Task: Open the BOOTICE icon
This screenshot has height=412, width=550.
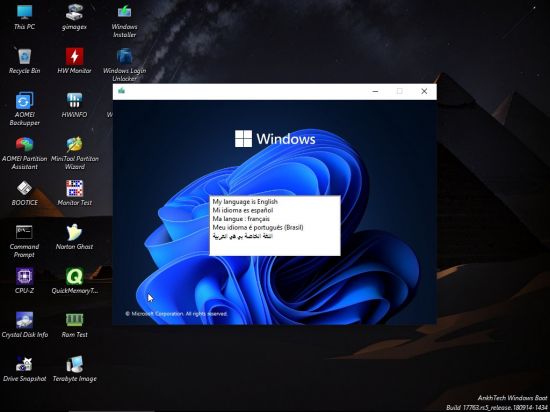Action: (x=24, y=193)
